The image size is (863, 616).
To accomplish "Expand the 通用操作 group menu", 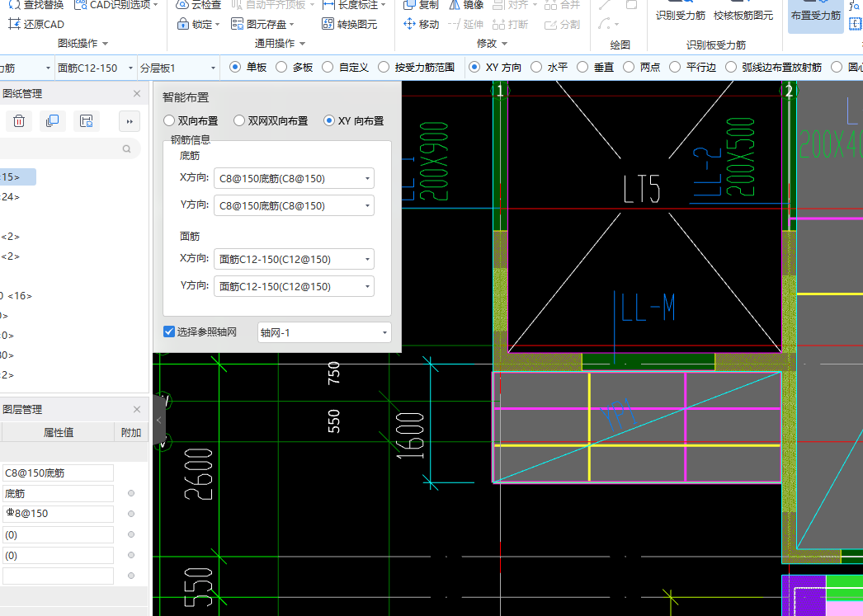I will (x=280, y=44).
